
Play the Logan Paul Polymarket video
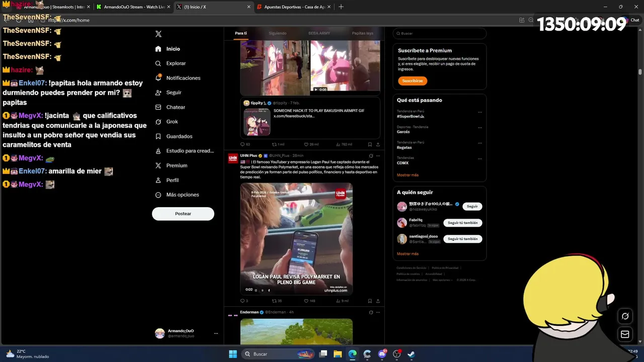point(296,238)
